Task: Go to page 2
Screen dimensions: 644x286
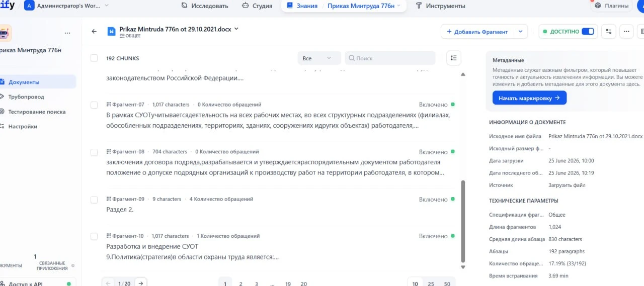Action: click(x=240, y=283)
